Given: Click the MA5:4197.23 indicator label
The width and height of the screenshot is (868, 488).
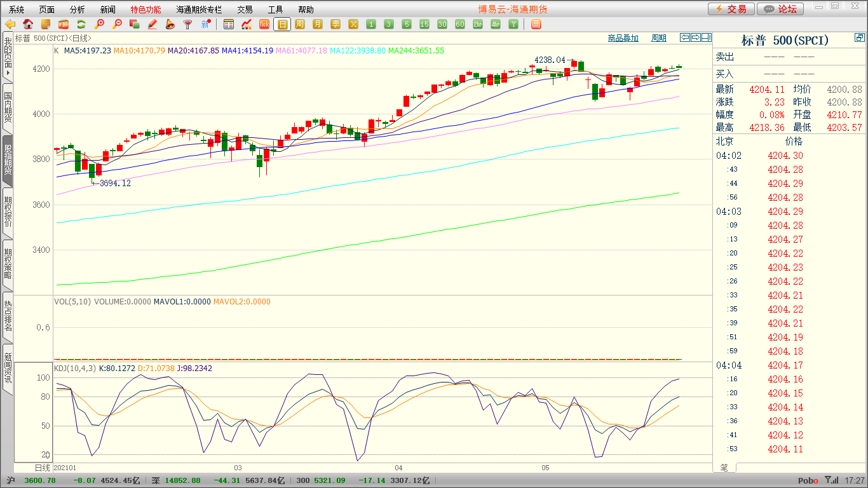Looking at the screenshot, I should coord(88,50).
